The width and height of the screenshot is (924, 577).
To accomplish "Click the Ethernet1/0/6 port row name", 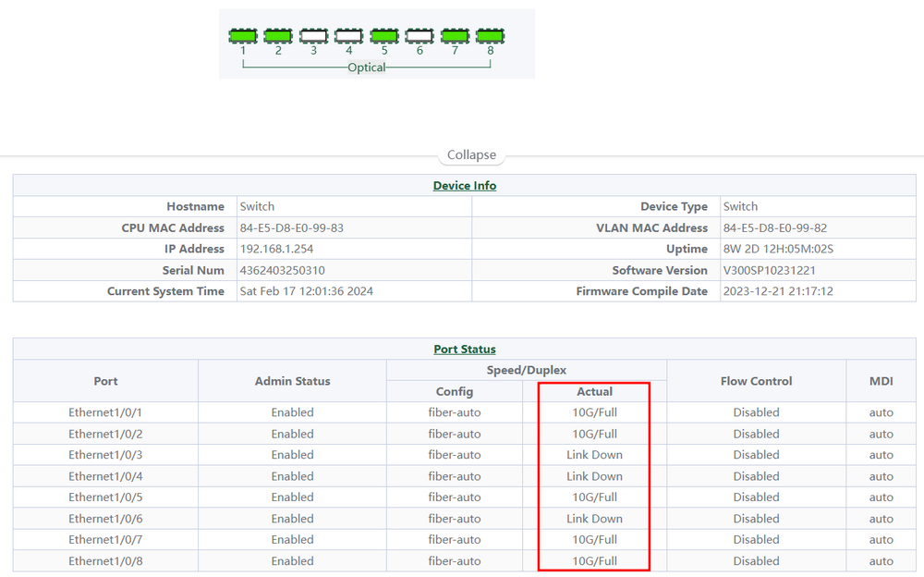I will pos(105,519).
